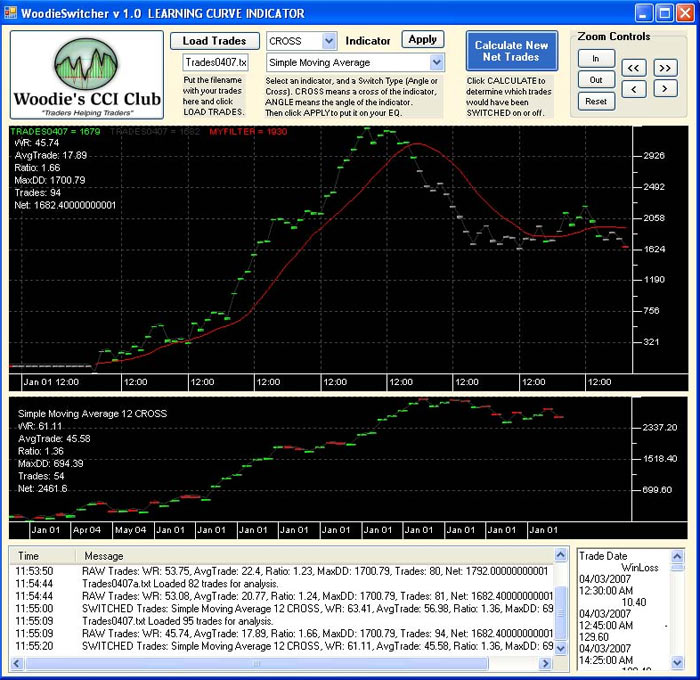Click Calculate New Net Trades button
This screenshot has height=680, width=700.
coord(511,51)
